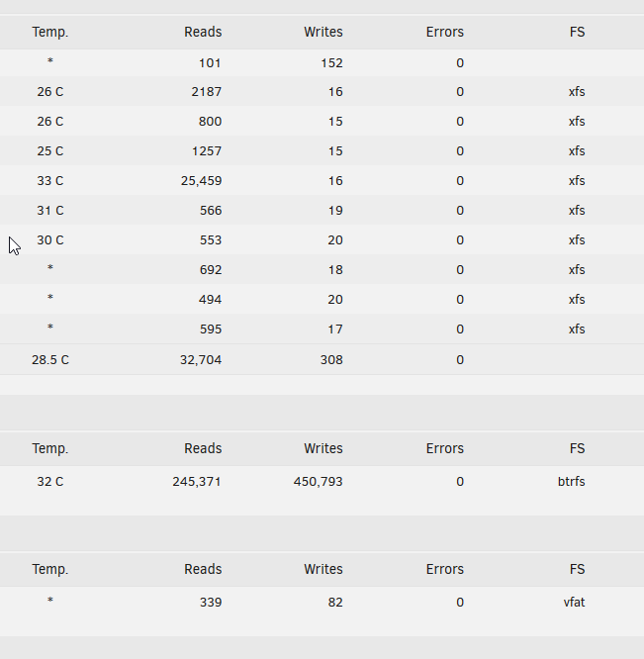Click the 308 total writes value
644x659 pixels.
point(331,360)
